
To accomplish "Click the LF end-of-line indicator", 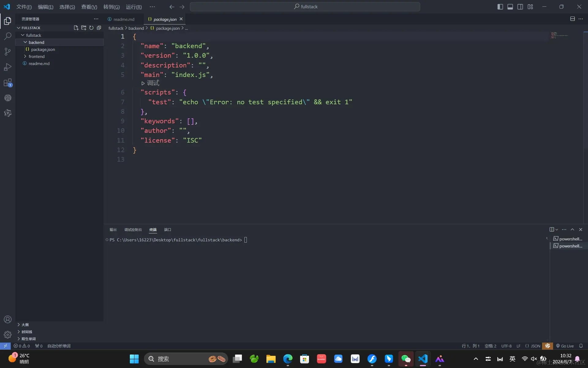I will coord(518,346).
